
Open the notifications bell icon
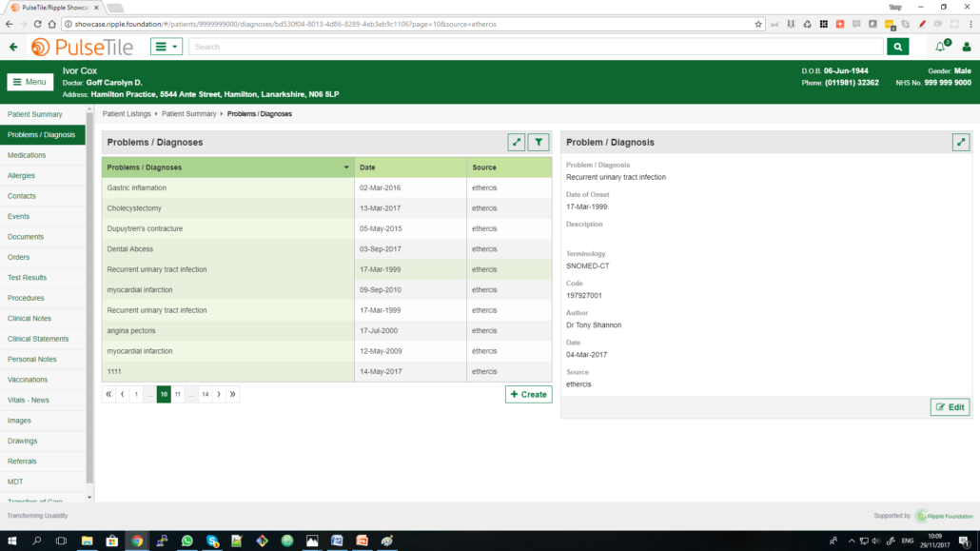point(940,47)
